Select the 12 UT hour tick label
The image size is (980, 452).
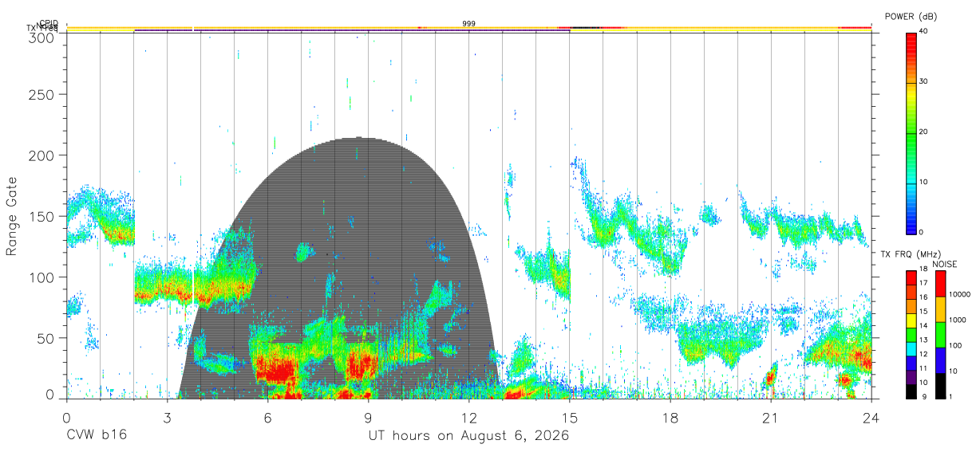[469, 416]
